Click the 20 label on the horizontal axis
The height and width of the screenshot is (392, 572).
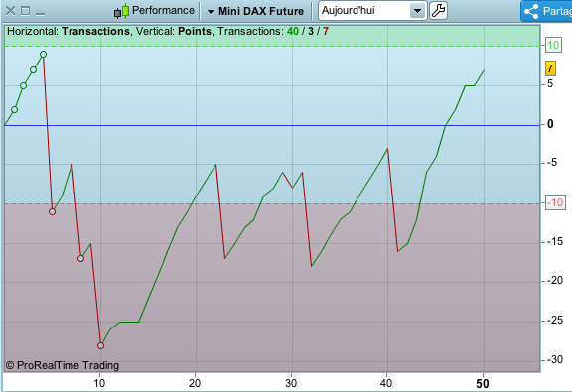tap(195, 383)
